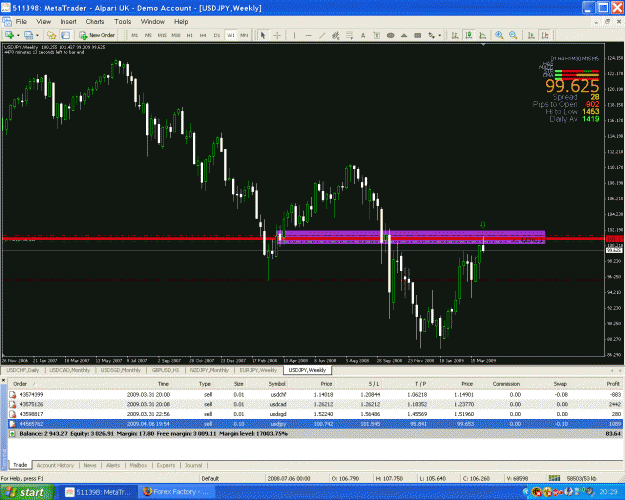Toggle the Terminal window icon
Screen dimensions: 625x500
65,35
